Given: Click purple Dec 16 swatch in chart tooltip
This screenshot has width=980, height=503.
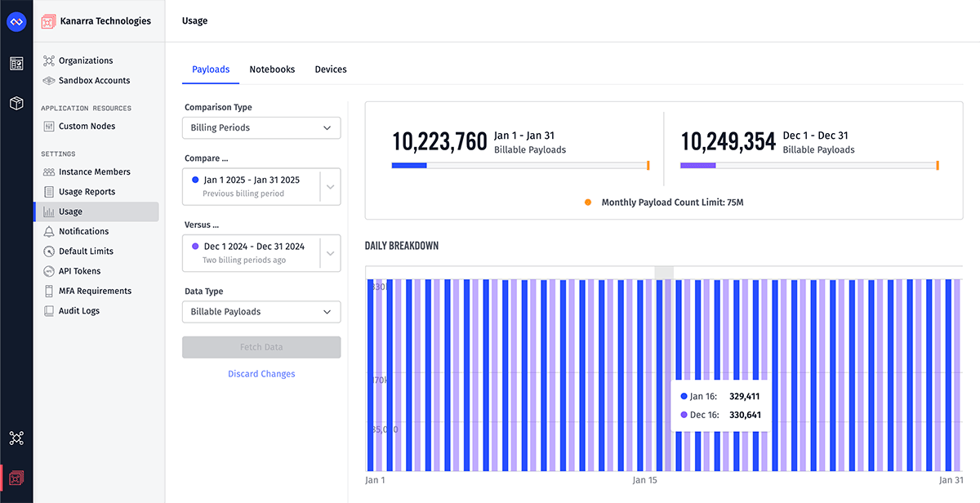Looking at the screenshot, I should pos(684,415).
